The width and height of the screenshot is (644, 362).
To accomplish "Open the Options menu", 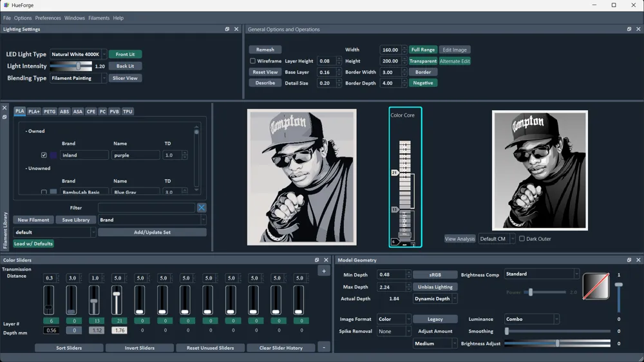I will [23, 18].
